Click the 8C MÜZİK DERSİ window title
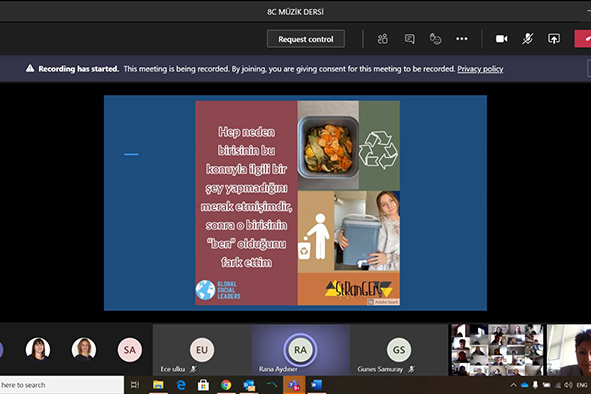Screen dimensions: 591x394 click(296, 12)
